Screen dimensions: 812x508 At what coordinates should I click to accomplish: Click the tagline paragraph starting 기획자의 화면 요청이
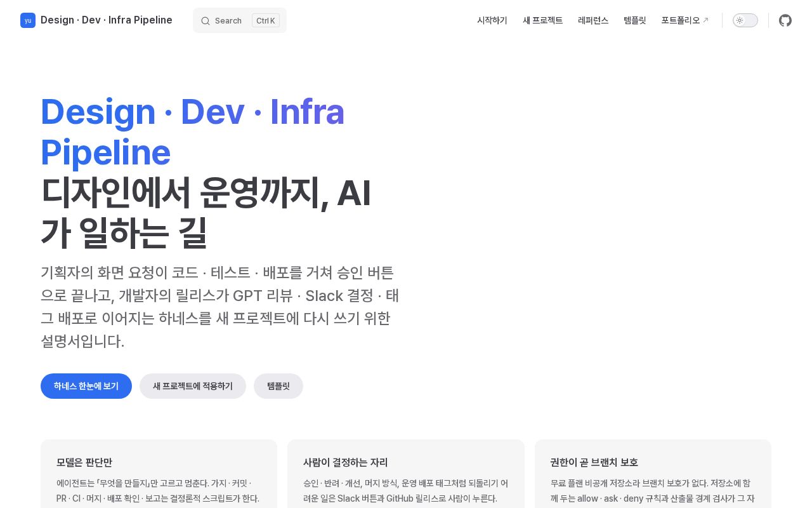coord(220,307)
